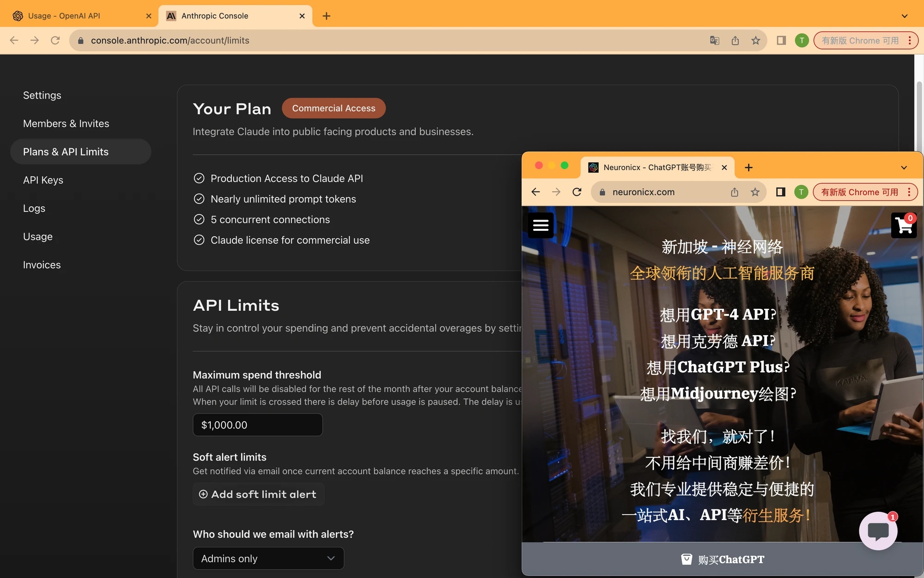Image resolution: width=924 pixels, height=578 pixels.
Task: Click 购买ChatGPT button at bottom
Action: (x=723, y=560)
